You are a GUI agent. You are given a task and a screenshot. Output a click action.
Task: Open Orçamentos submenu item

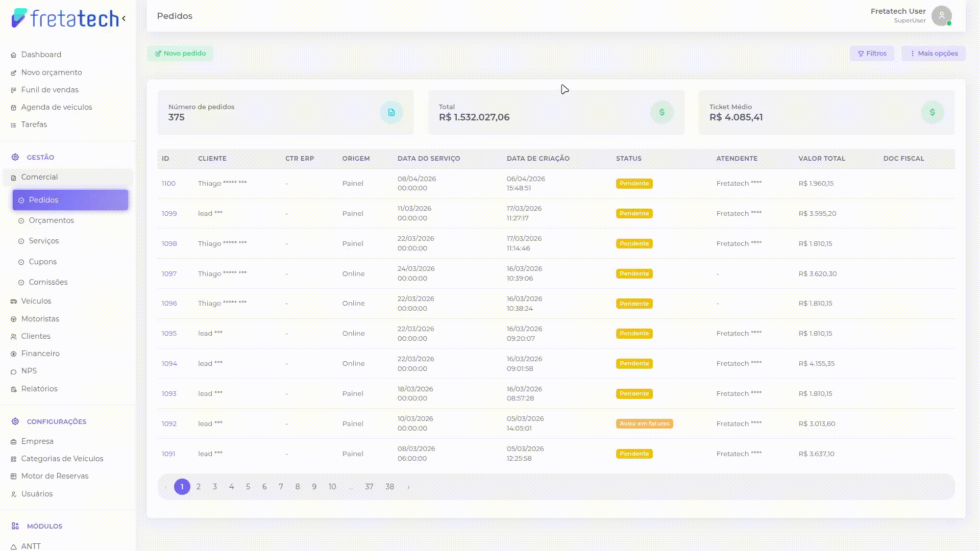point(51,220)
